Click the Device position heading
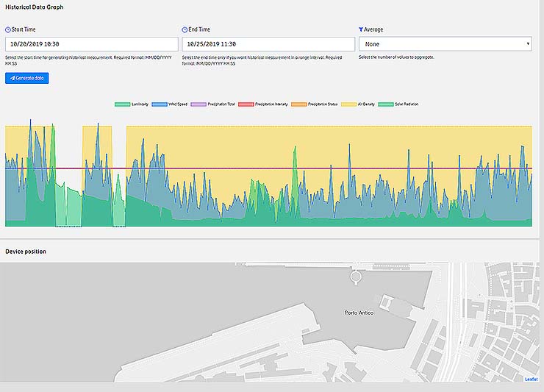The width and height of the screenshot is (544, 392). tap(26, 252)
